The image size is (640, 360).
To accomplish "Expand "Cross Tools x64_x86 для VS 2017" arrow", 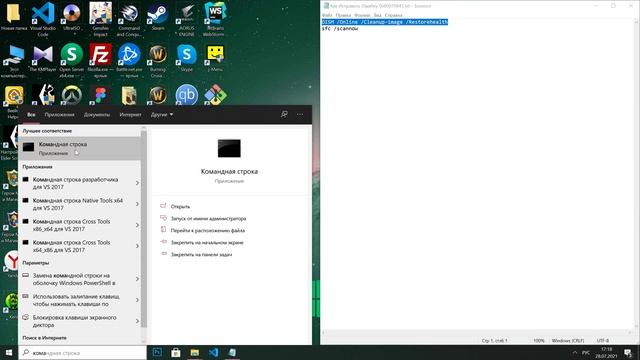I will 137,246.
